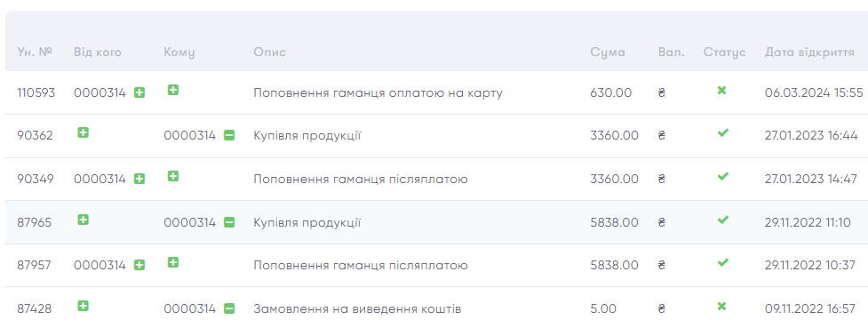Image resolution: width=868 pixels, height=328 pixels.
Task: Click the cross status icon in row 87428
Action: (x=722, y=306)
